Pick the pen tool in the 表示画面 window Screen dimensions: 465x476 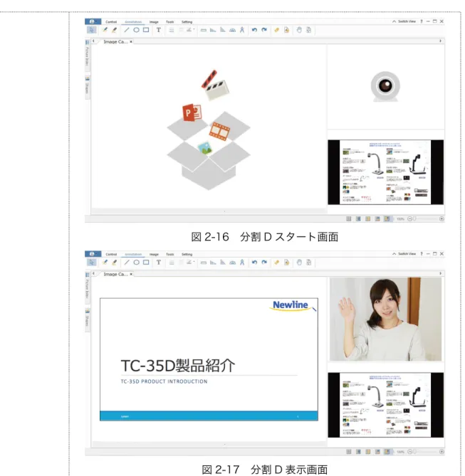tap(105, 263)
